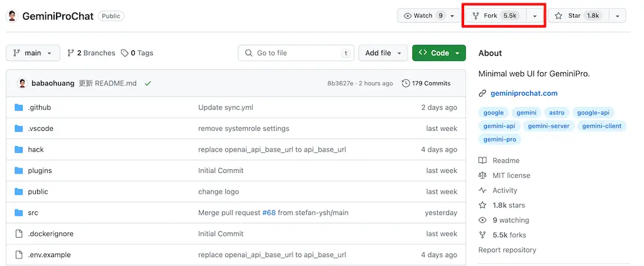Open the src folder
This screenshot has height=266, width=644.
click(33, 213)
